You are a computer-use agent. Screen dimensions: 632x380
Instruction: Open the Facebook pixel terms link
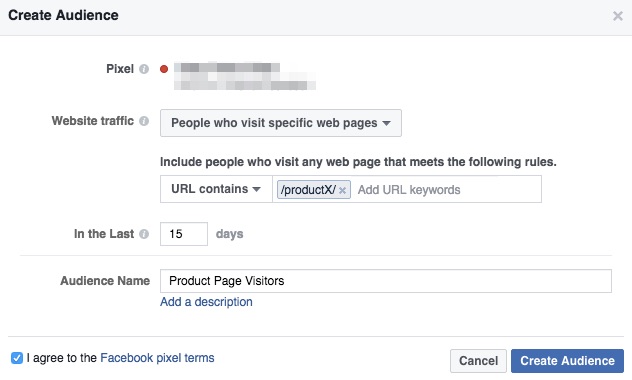point(157,358)
